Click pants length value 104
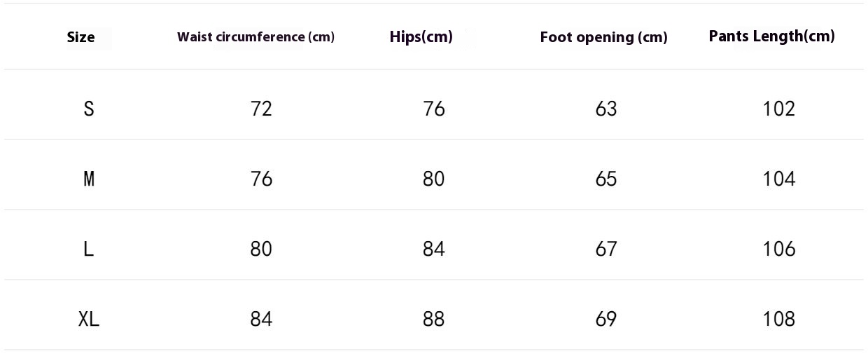 (x=779, y=179)
